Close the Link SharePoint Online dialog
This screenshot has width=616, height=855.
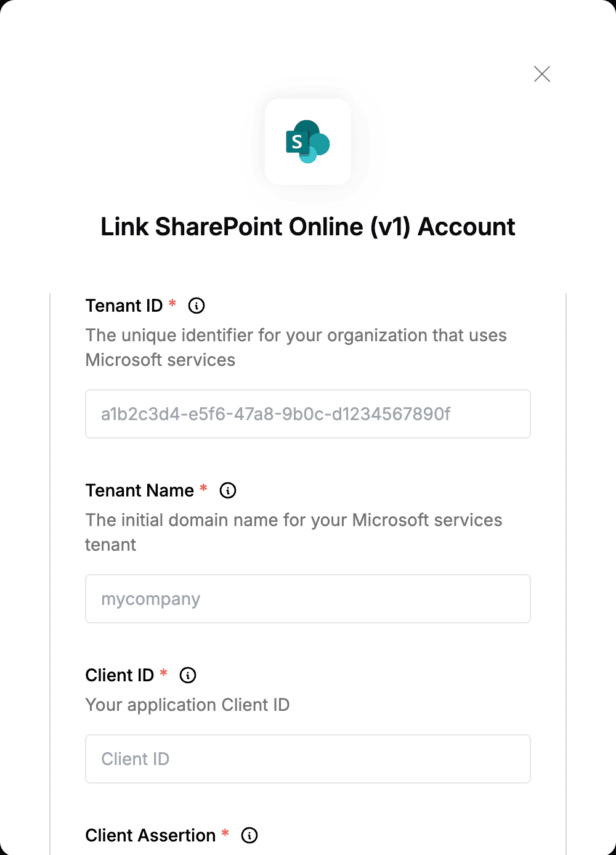click(x=542, y=74)
